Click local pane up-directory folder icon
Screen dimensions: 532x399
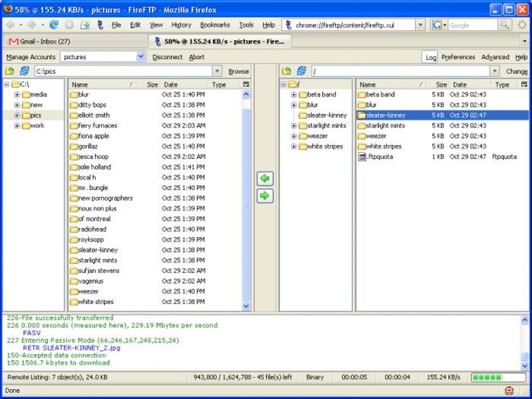coord(10,71)
